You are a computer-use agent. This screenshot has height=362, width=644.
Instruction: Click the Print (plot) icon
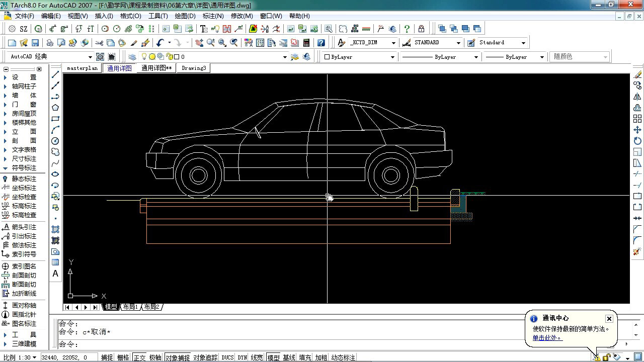(50, 43)
